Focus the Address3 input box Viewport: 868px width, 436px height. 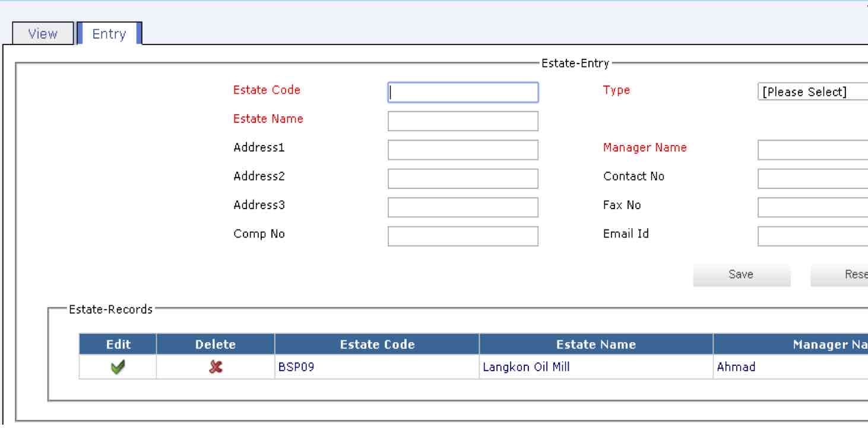coord(462,207)
